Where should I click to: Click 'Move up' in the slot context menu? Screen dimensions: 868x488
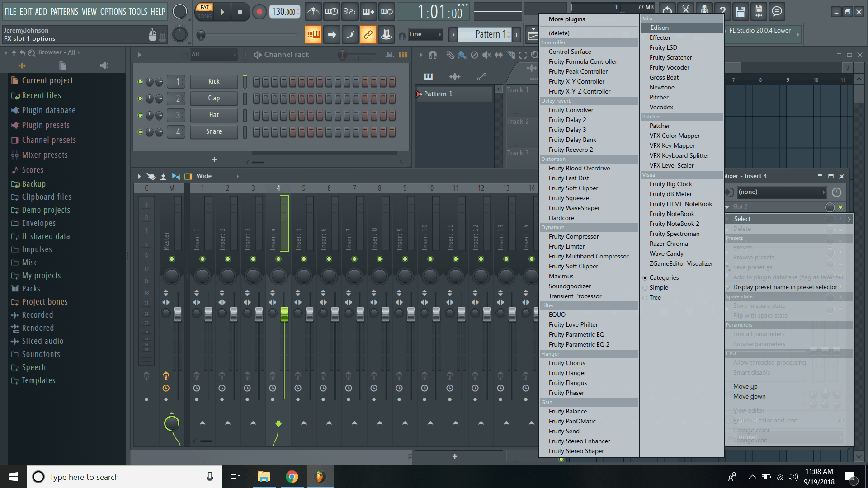point(745,386)
